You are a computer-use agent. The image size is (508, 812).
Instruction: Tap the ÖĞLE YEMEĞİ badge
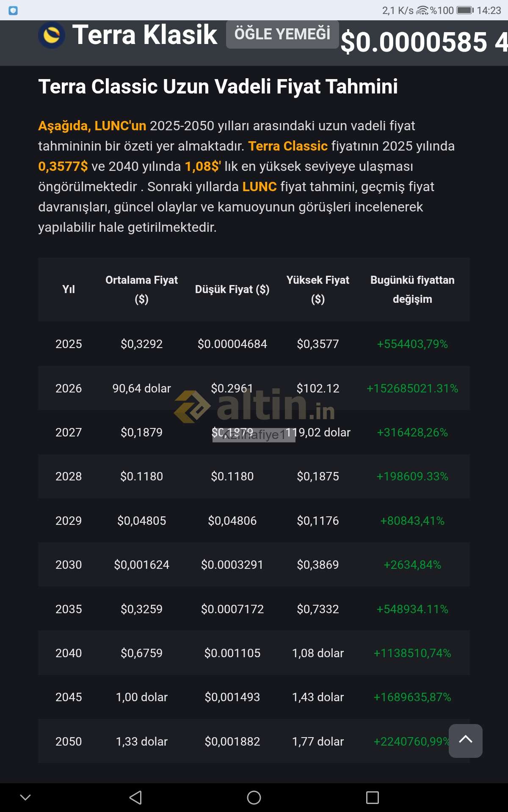click(x=282, y=34)
